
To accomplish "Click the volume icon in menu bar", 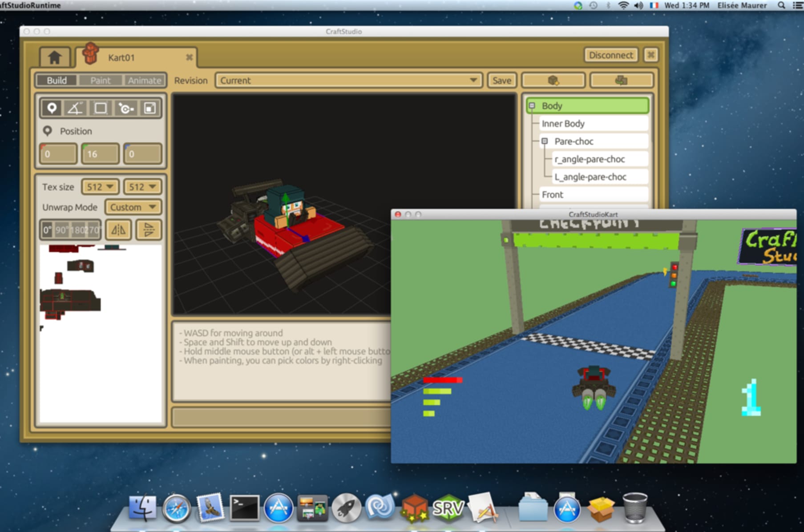I will pos(638,5).
